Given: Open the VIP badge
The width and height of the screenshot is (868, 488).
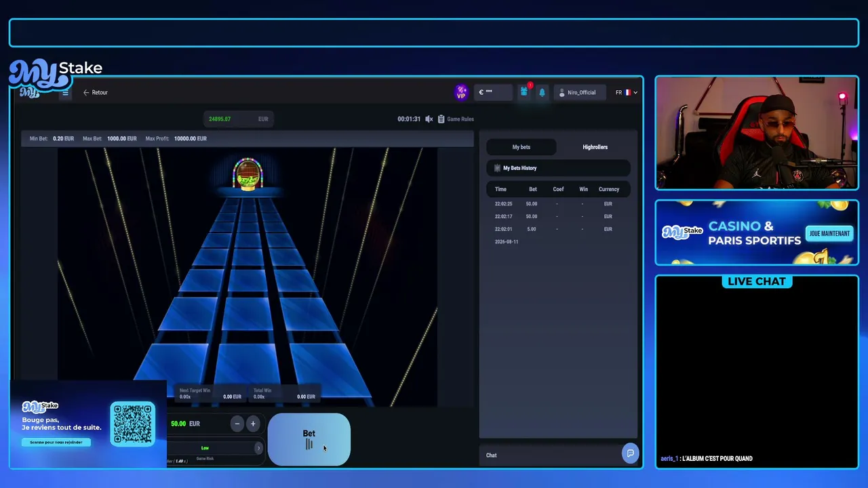Looking at the screenshot, I should point(461,92).
